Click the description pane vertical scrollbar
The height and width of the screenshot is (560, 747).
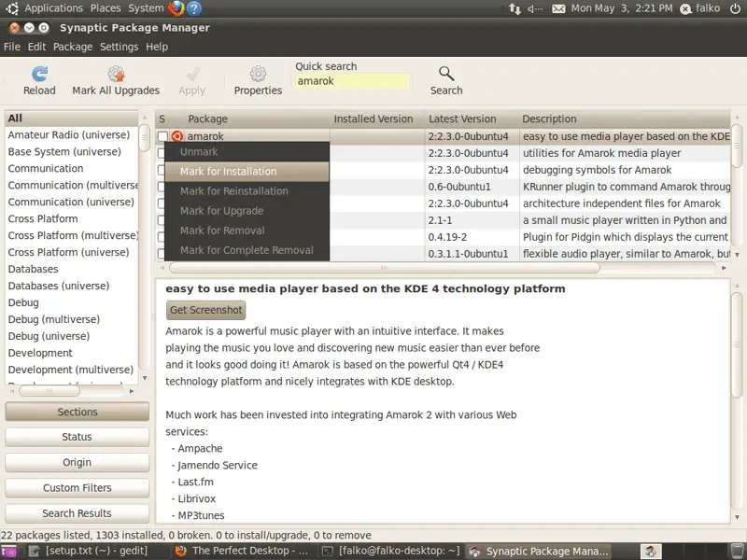[737, 344]
